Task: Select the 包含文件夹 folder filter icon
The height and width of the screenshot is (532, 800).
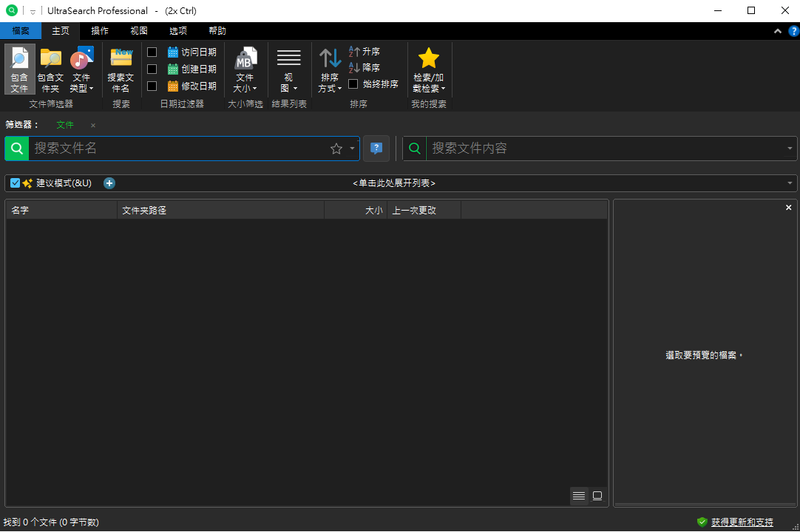Action: [50, 59]
